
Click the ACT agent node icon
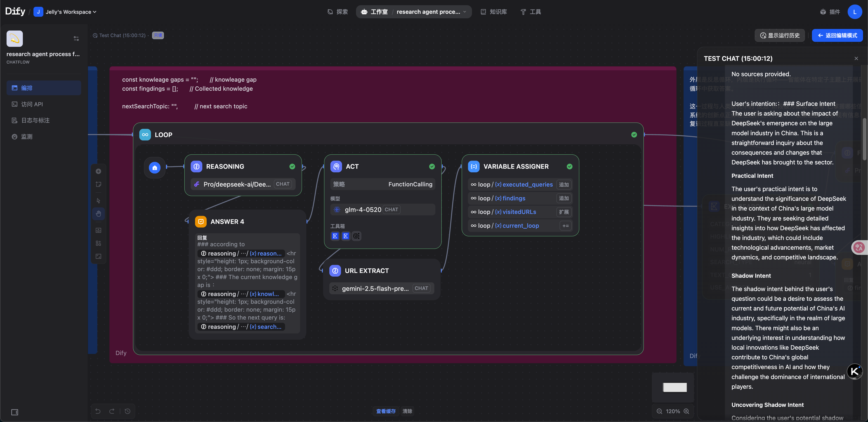click(336, 166)
